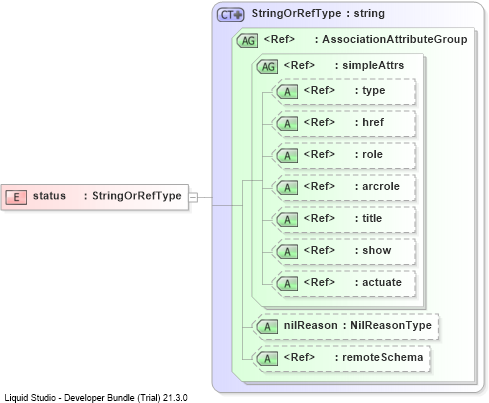Click the A attribute icon next to remoteSchema

267,359
